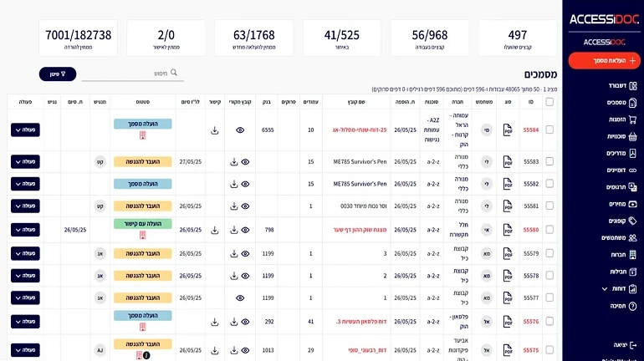This screenshot has height=361, width=644.
Task: Click the info icon in row 55575 status
Action: (146, 356)
